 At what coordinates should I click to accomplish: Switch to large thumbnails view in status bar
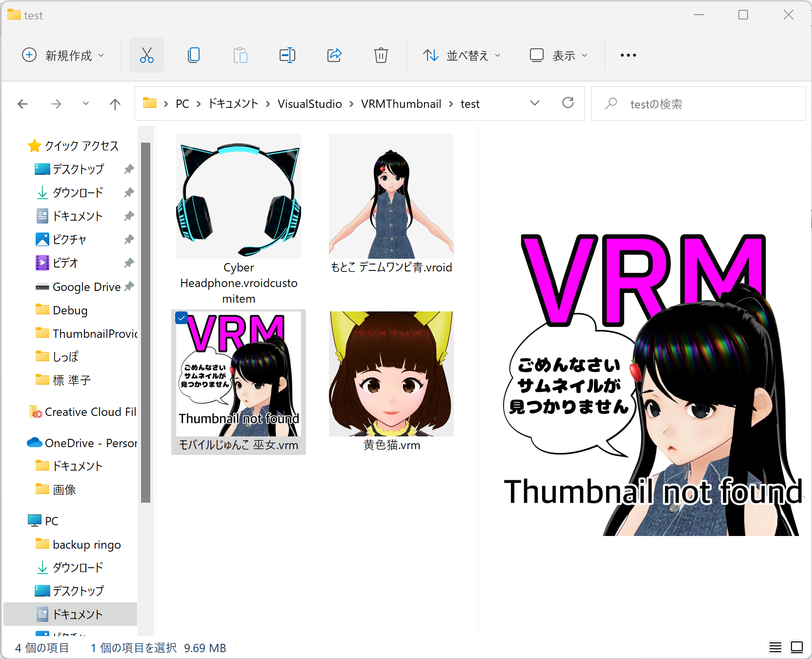pos(796,647)
